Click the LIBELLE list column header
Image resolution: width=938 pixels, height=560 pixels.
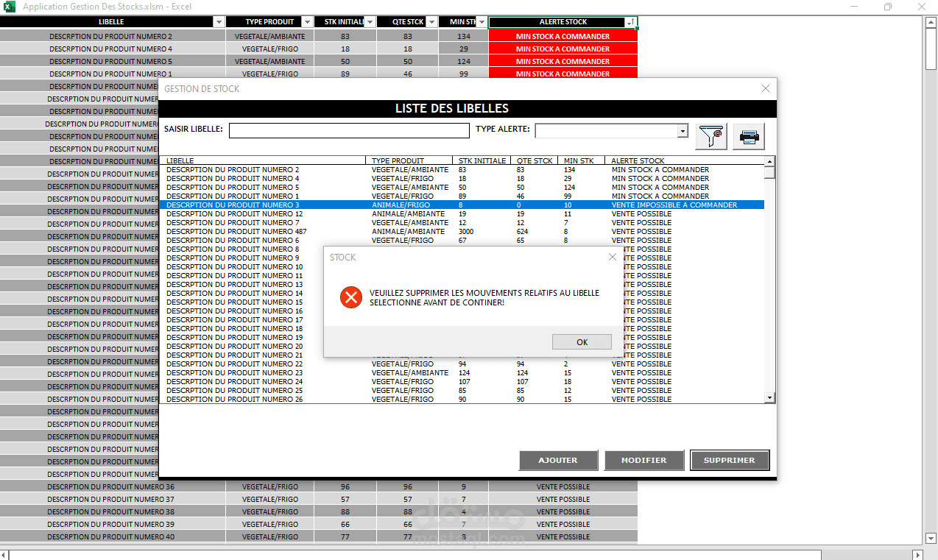[x=263, y=160]
